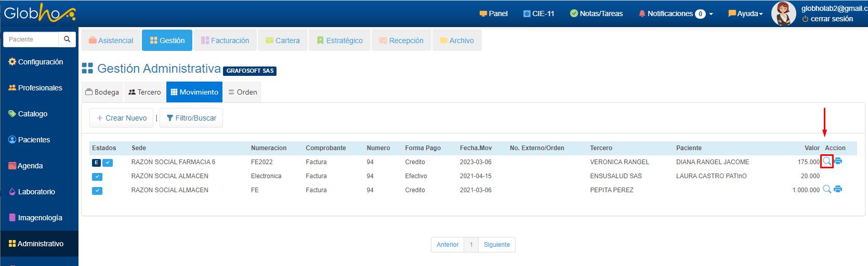Print the PEPITA PEREZ invoice
The image size is (868, 266).
click(x=838, y=190)
